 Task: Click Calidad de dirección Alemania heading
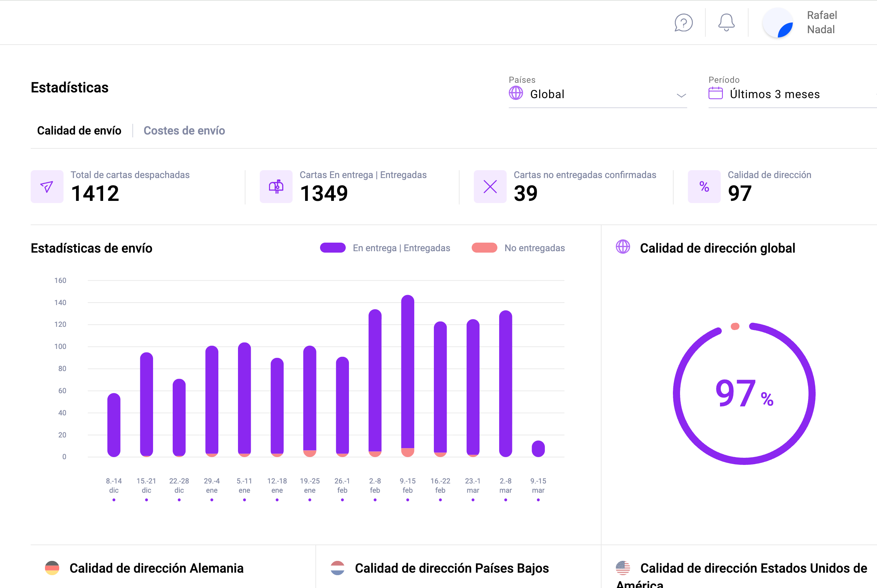[156, 568]
